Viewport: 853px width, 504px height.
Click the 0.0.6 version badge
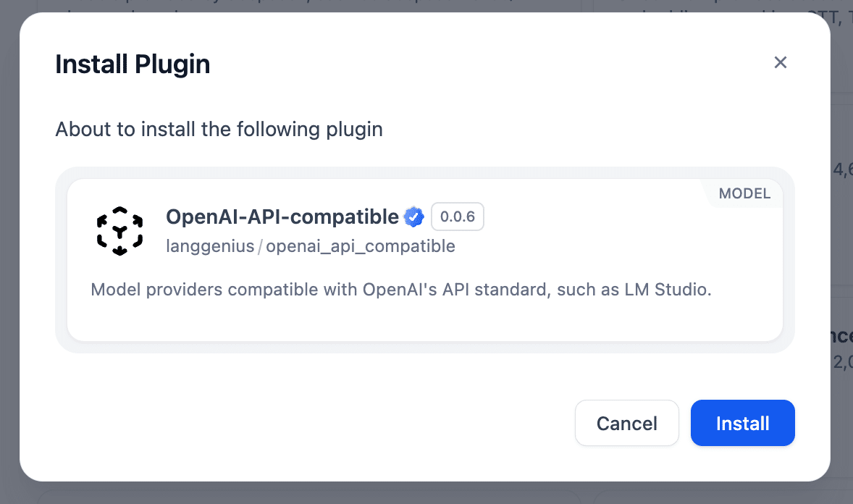point(457,217)
